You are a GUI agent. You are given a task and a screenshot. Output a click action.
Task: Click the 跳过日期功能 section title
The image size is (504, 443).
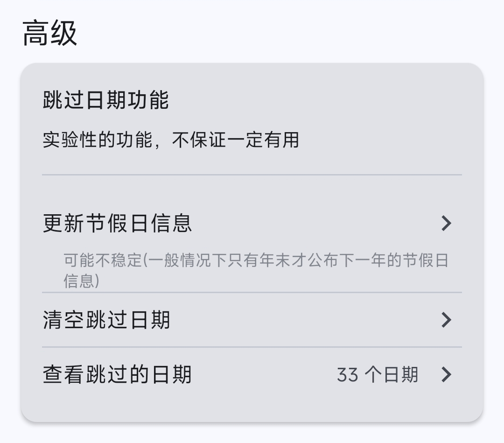[x=106, y=101]
